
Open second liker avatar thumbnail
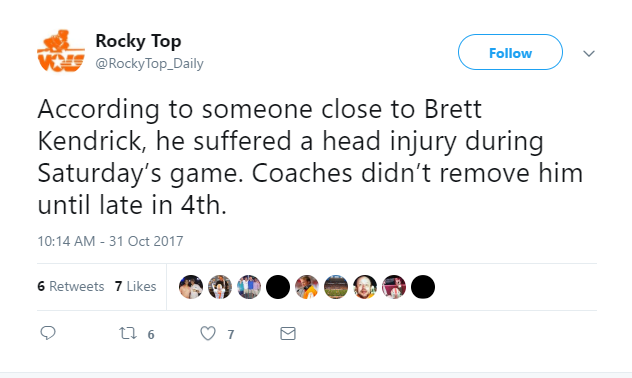click(x=220, y=287)
